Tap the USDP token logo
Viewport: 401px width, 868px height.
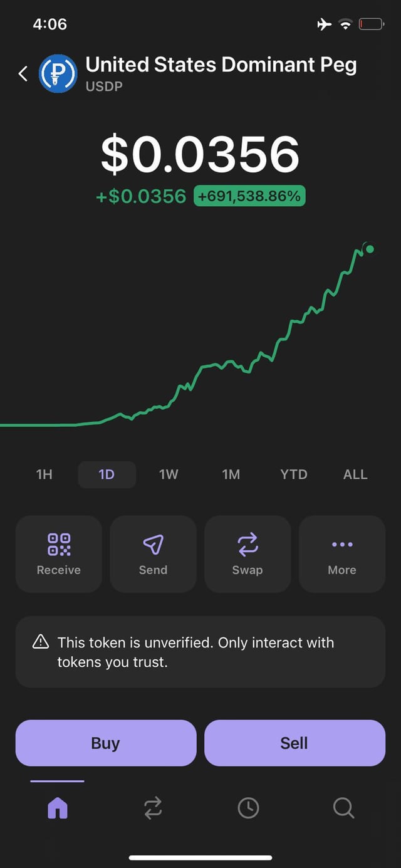pos(58,74)
